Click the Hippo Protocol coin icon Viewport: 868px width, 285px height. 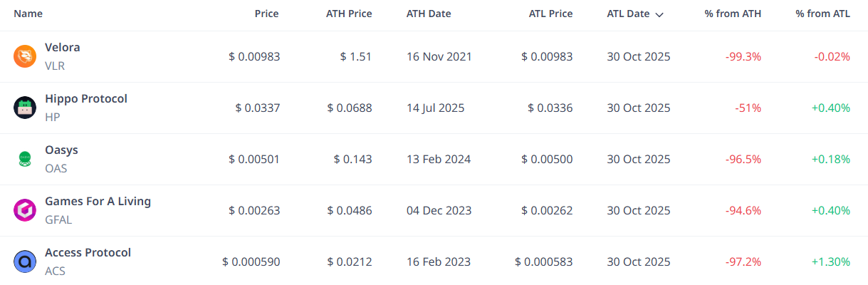click(25, 108)
